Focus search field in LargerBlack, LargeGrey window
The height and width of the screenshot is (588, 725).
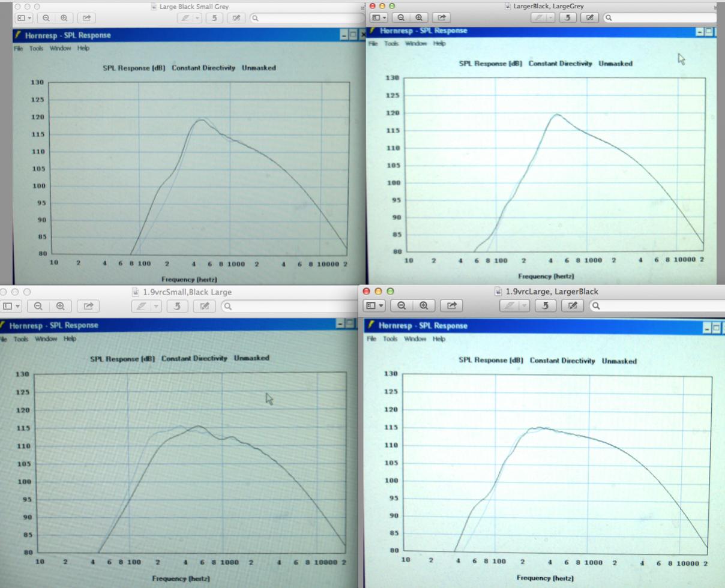660,18
